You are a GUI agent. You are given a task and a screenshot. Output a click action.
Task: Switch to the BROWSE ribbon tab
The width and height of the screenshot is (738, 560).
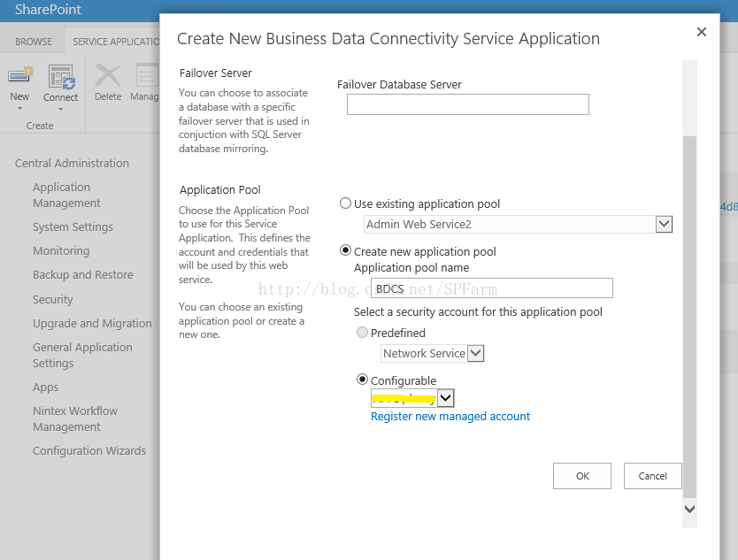(34, 42)
